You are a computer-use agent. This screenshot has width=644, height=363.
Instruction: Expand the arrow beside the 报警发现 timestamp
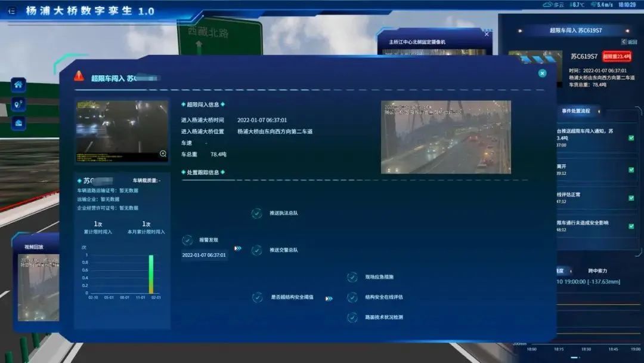pos(238,248)
